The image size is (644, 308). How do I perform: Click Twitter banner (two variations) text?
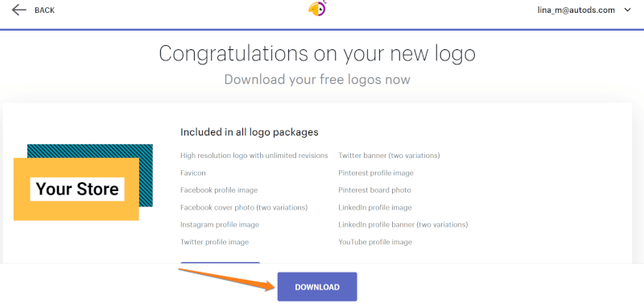(389, 156)
